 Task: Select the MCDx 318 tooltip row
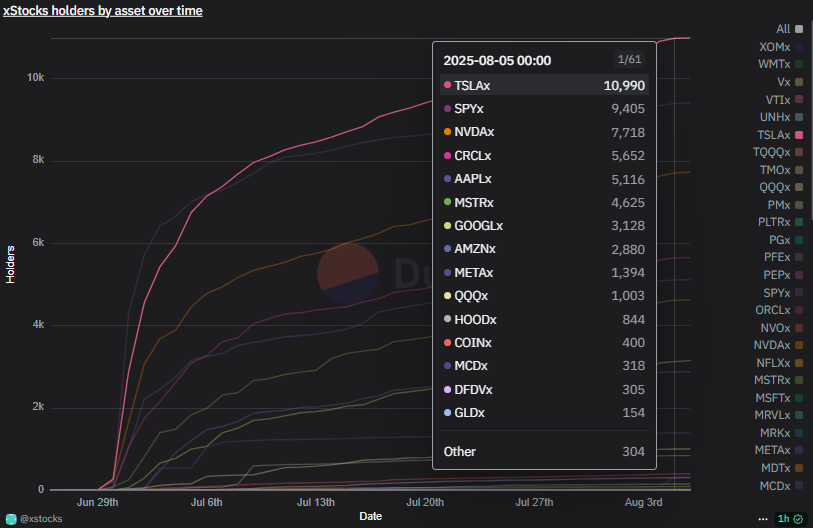pos(544,366)
